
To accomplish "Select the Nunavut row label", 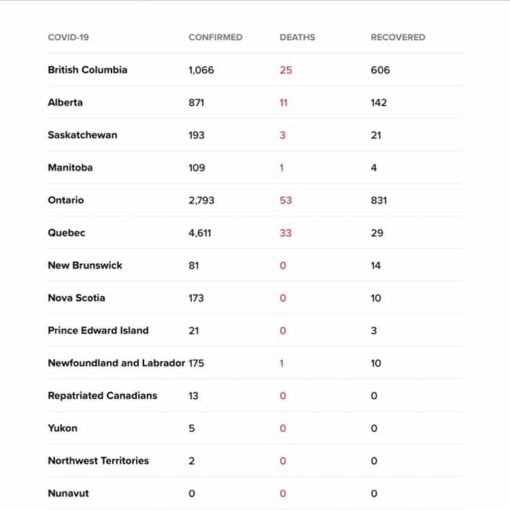I will pyautogui.click(x=68, y=493).
